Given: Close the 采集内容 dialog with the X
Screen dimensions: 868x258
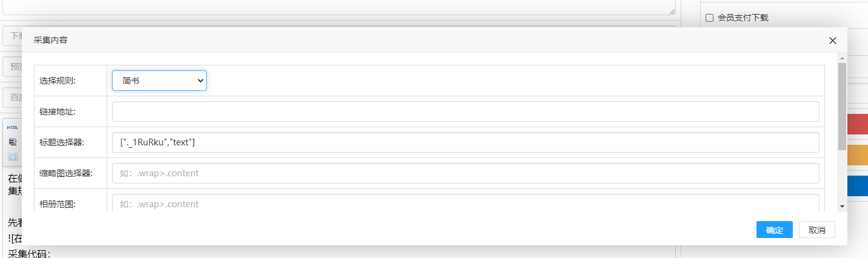Looking at the screenshot, I should pos(833,41).
